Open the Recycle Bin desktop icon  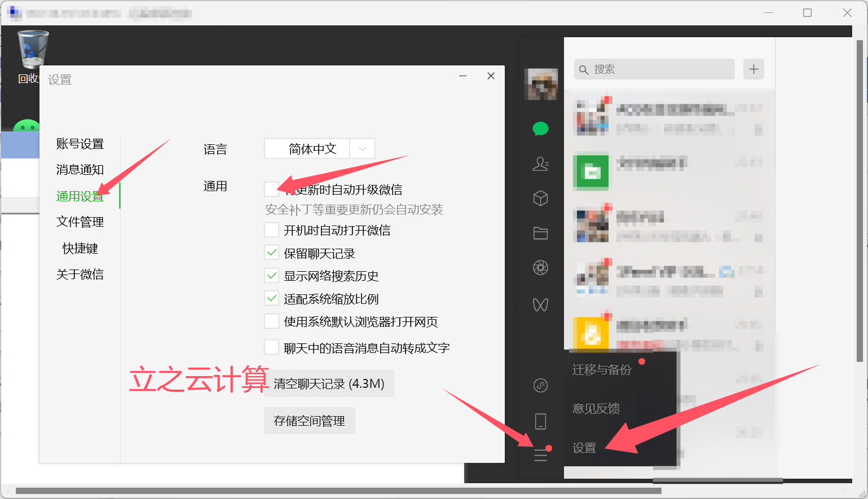pyautogui.click(x=33, y=56)
